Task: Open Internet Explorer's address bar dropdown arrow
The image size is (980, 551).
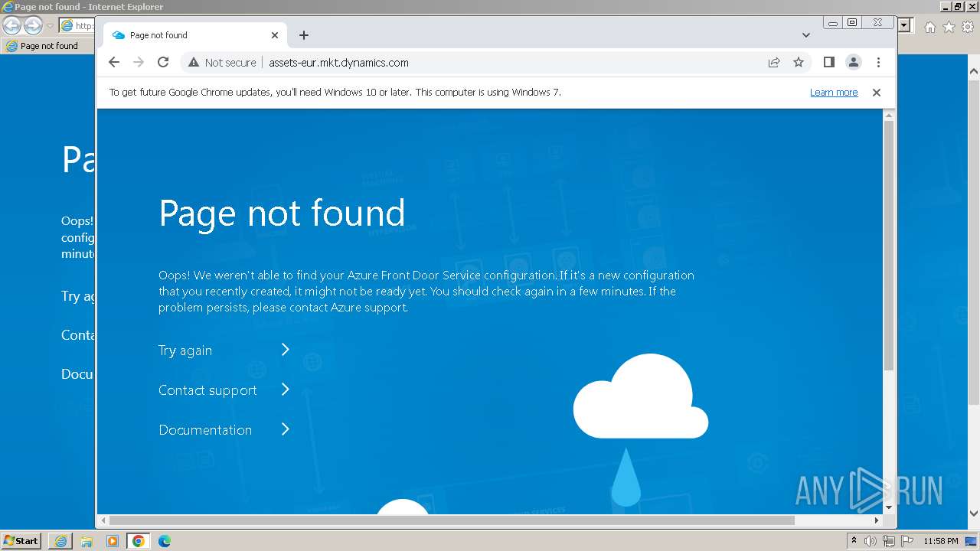Action: click(x=905, y=25)
